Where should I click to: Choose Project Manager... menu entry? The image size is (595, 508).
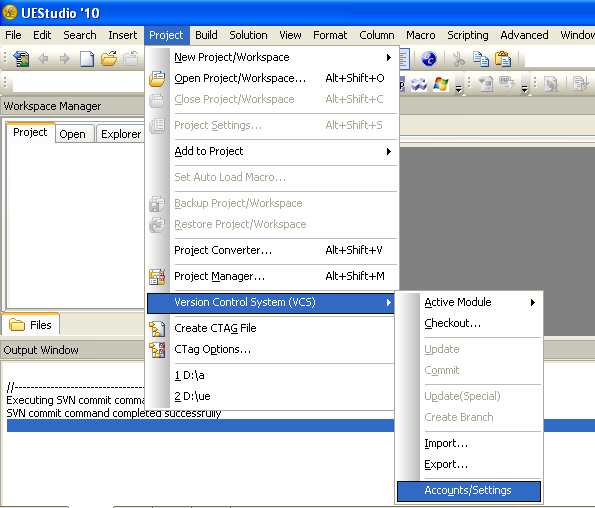click(x=272, y=276)
